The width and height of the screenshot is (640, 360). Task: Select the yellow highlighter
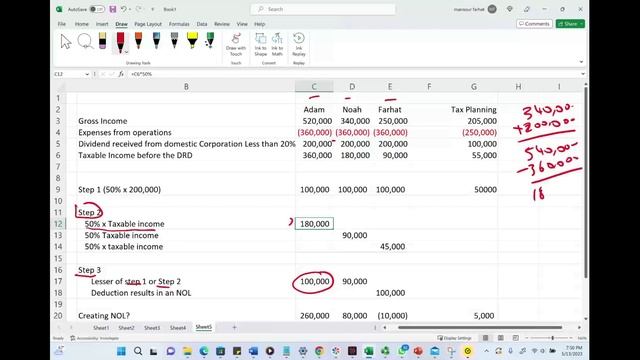tap(192, 41)
